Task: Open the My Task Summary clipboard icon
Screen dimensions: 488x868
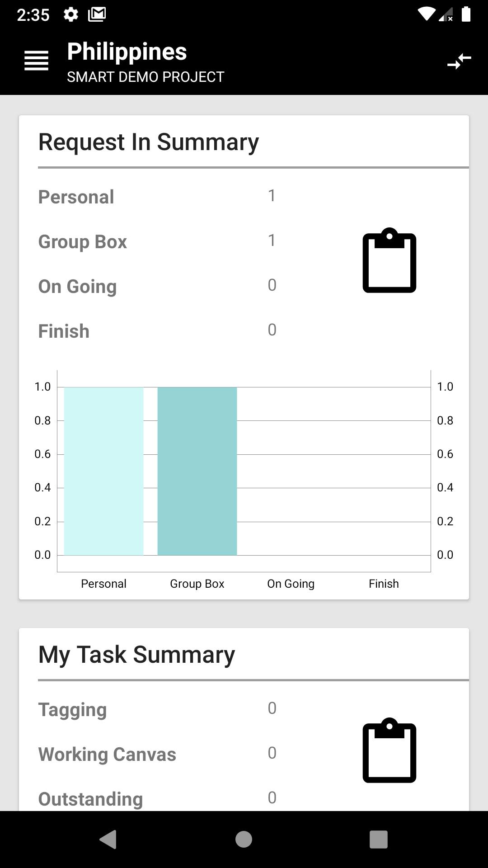Action: coord(389,750)
